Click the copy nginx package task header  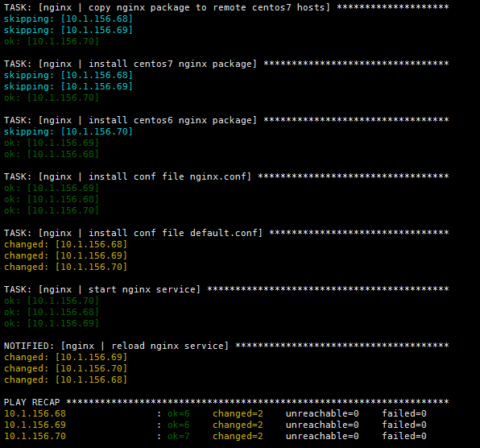point(226,7)
